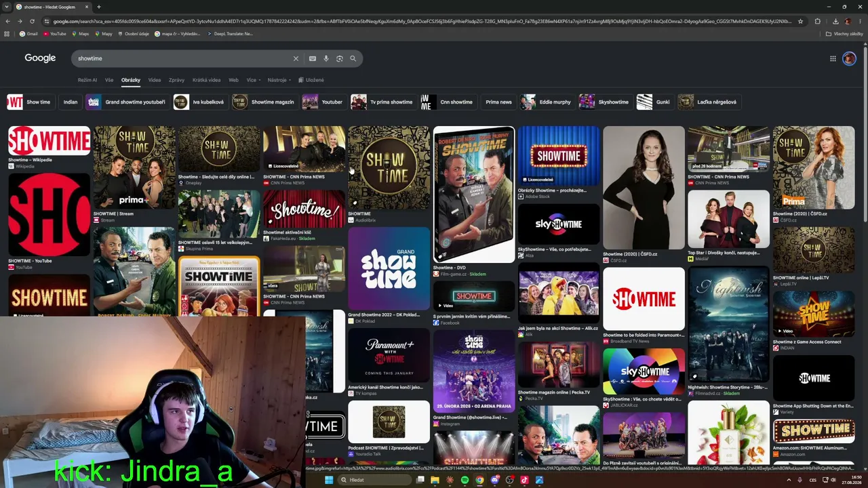This screenshot has width=868, height=488.
Task: Open the on-screen keyboard input tool
Action: [313, 58]
